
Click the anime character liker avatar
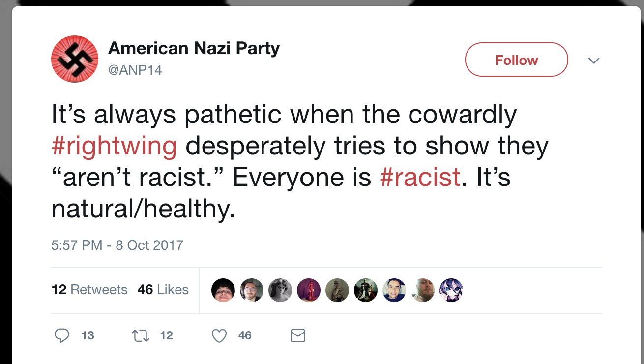[x=451, y=290]
